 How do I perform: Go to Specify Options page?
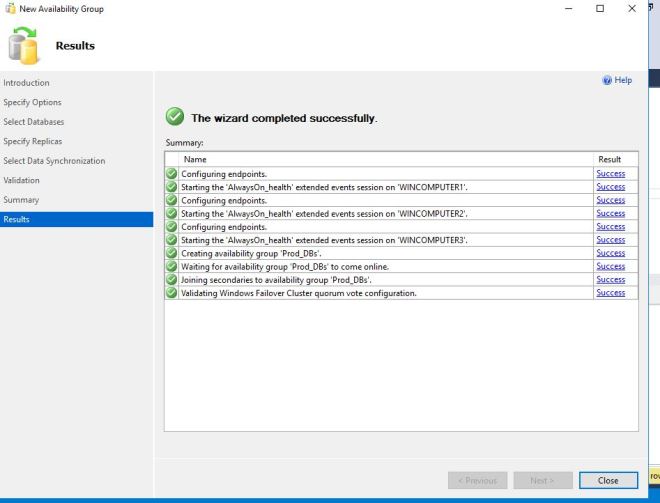click(x=33, y=102)
